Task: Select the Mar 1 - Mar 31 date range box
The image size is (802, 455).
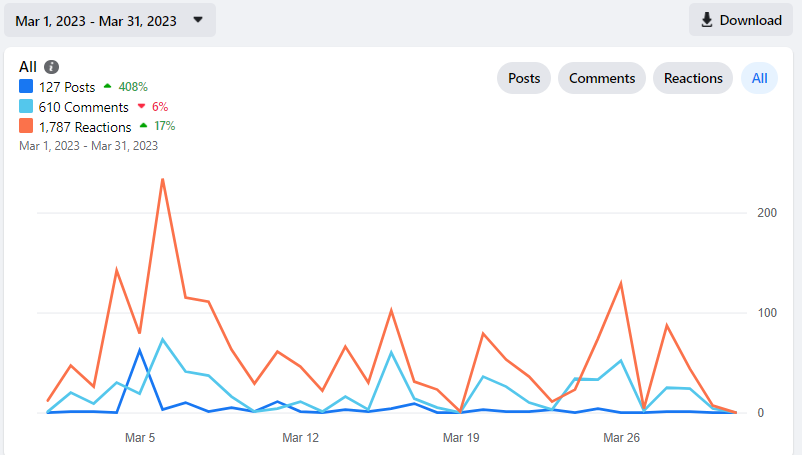Action: [110, 20]
